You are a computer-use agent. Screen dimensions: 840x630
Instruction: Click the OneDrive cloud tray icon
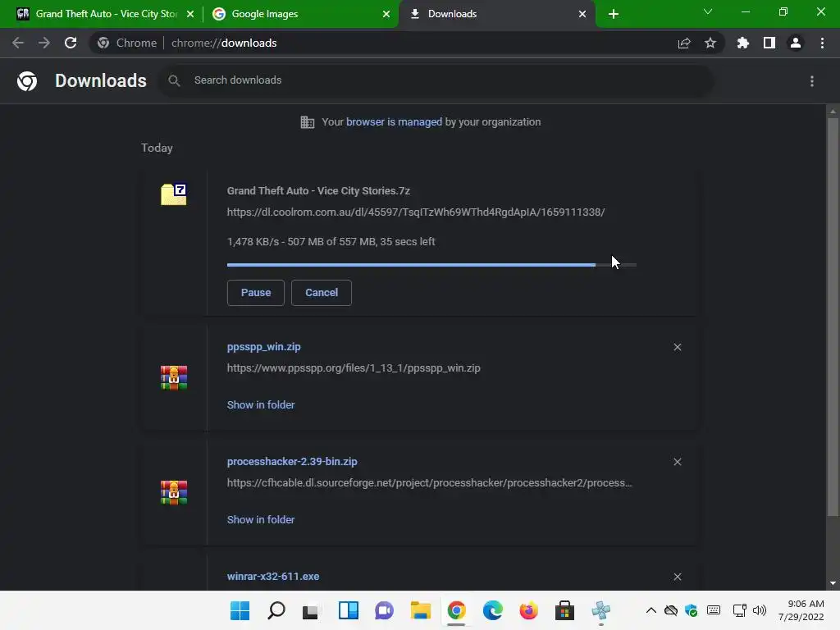[671, 610]
